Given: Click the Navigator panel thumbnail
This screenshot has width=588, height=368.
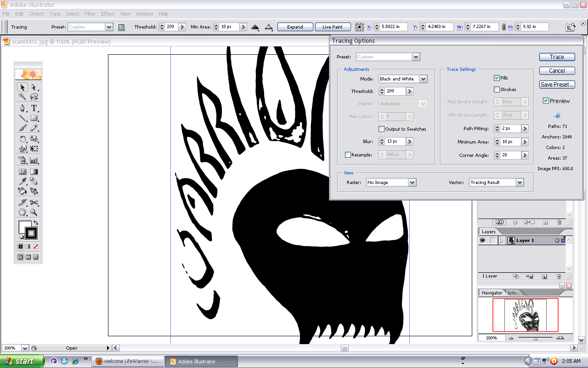Looking at the screenshot, I should 526,315.
